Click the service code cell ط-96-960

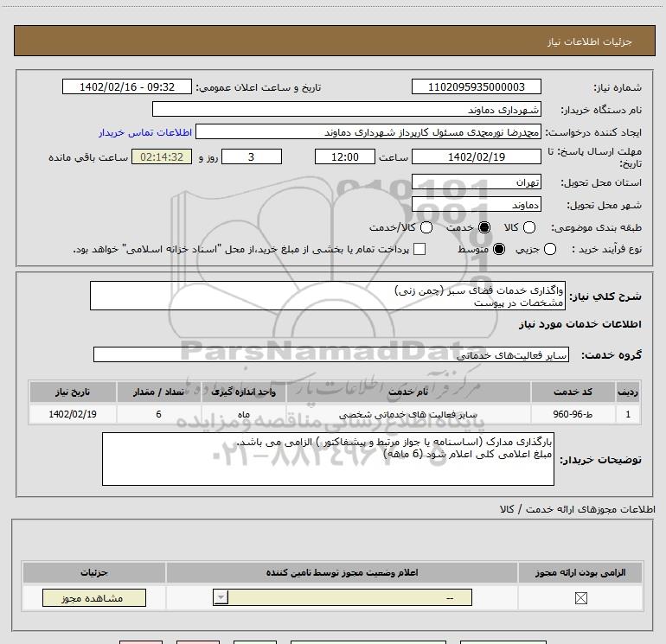[573, 414]
